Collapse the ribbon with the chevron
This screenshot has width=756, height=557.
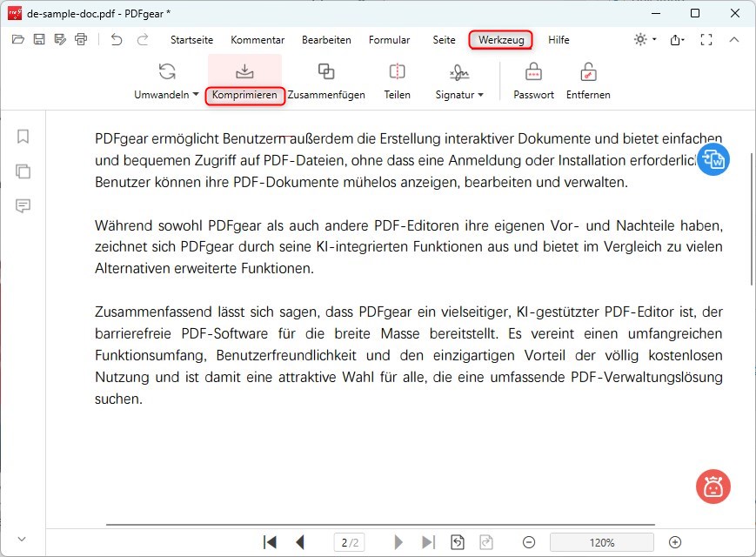(735, 39)
